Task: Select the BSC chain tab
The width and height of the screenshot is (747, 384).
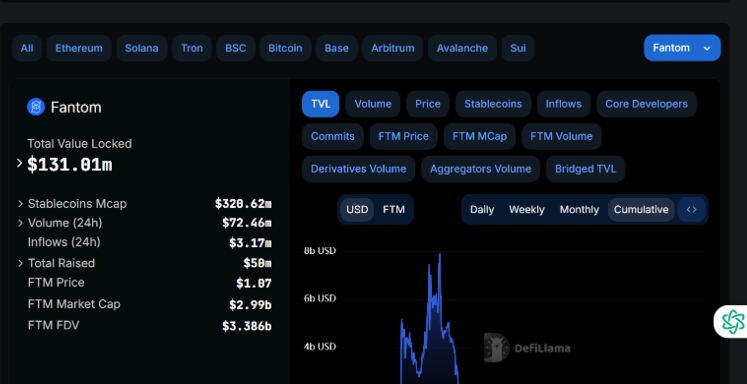Action: 236,48
